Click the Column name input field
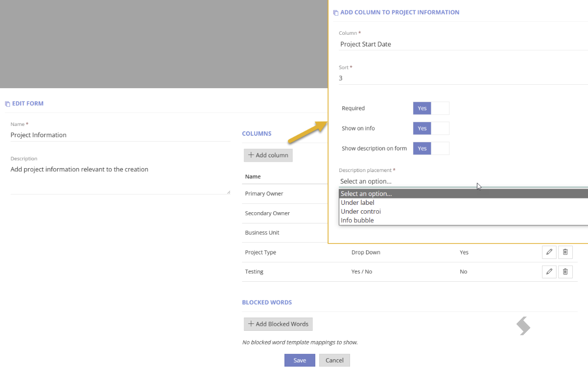This screenshot has width=588, height=370. click(x=463, y=44)
